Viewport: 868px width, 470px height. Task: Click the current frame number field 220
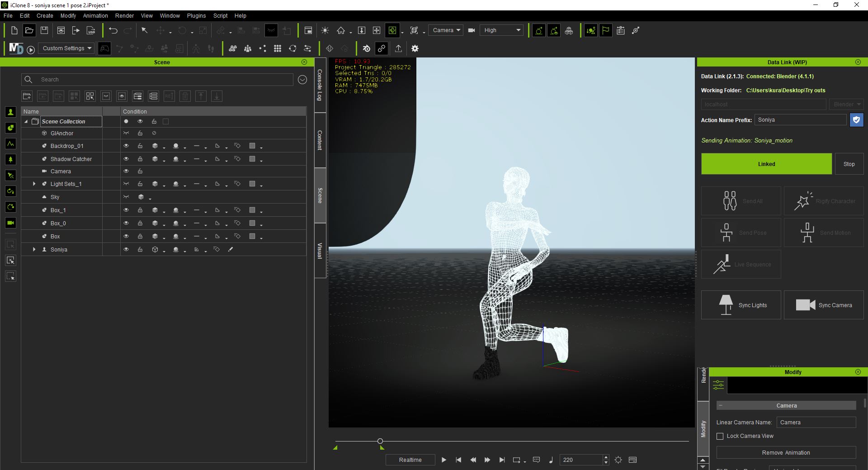pyautogui.click(x=581, y=460)
